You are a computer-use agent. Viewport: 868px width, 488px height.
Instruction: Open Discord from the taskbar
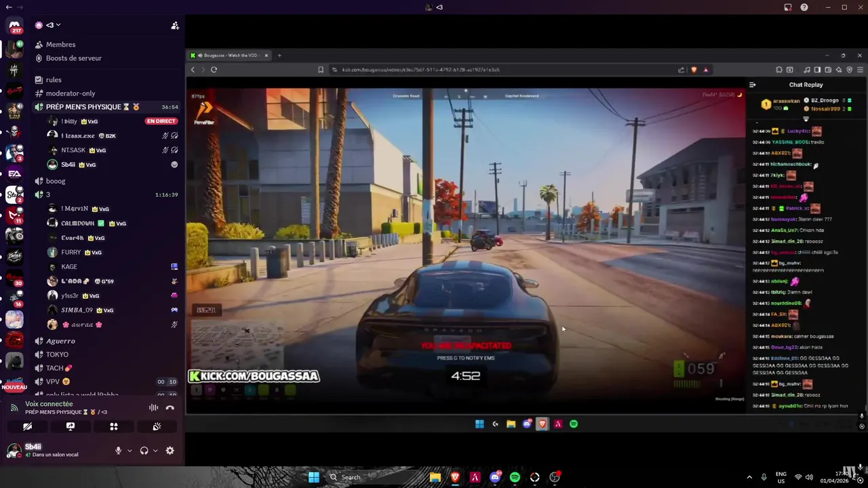pos(495,477)
